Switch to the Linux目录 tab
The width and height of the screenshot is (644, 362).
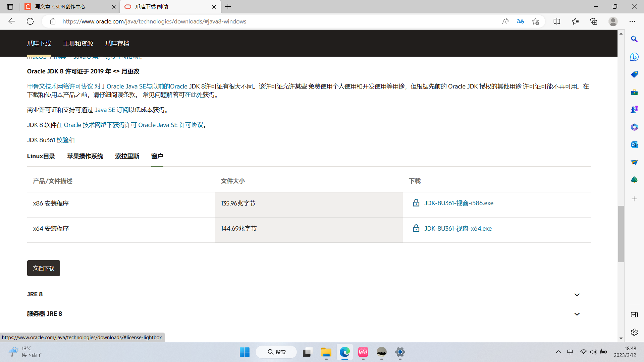[x=41, y=156]
